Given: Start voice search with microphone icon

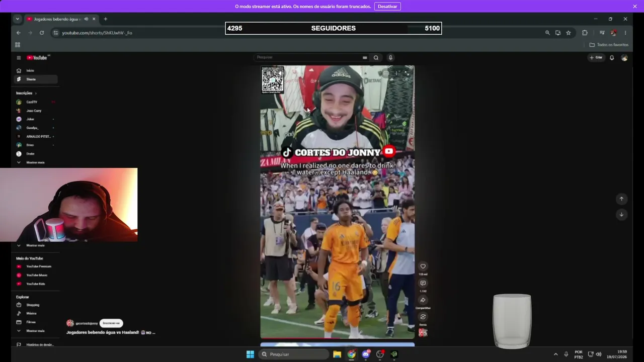Looking at the screenshot, I should [390, 57].
